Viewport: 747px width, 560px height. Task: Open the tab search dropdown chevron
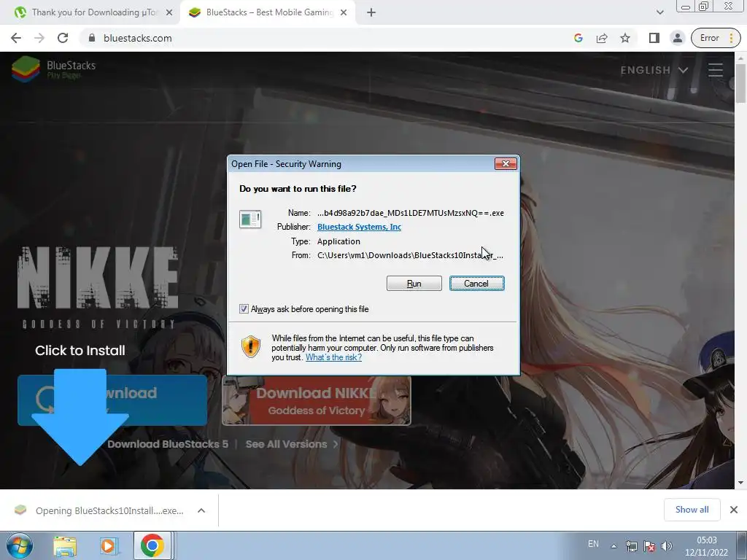click(659, 12)
